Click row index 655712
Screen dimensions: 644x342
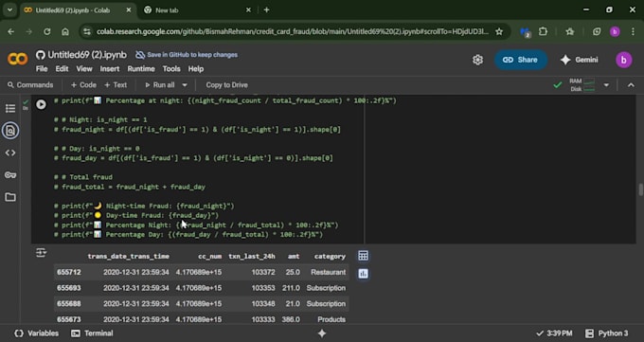(69, 272)
